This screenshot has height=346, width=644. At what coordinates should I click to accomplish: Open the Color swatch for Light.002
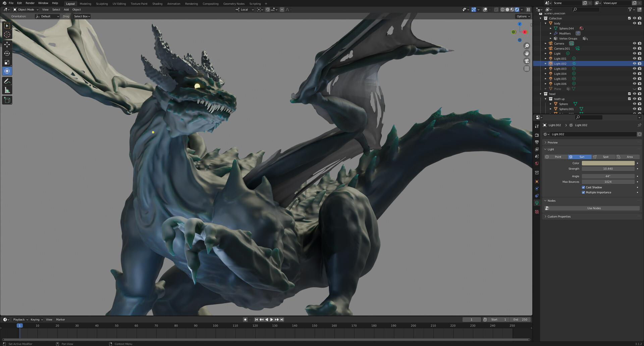pyautogui.click(x=609, y=163)
